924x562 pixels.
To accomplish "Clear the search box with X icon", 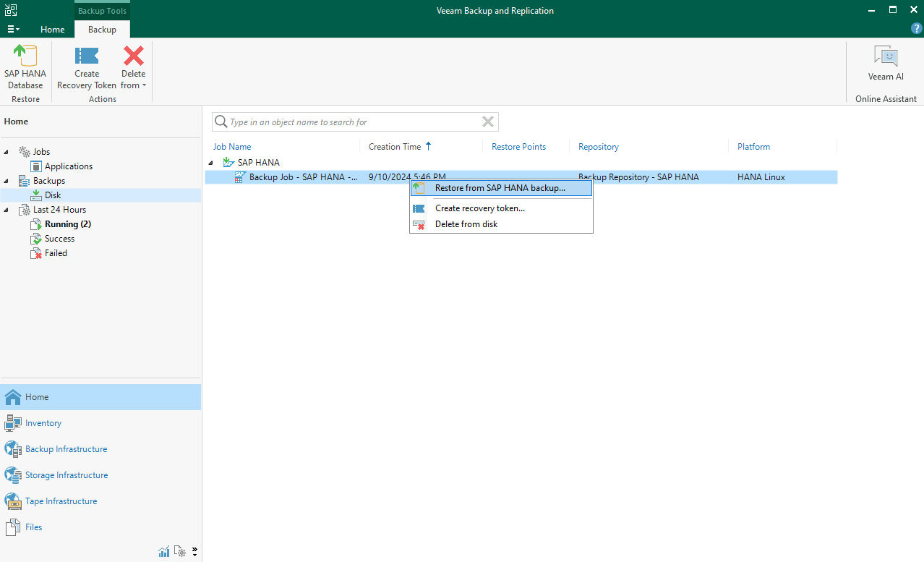I will tap(488, 122).
